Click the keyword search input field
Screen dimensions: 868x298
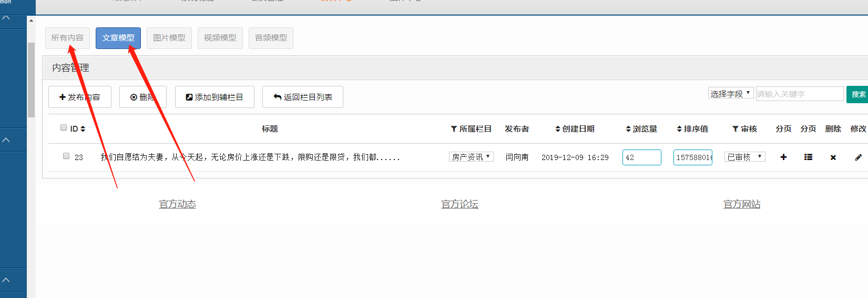click(799, 94)
